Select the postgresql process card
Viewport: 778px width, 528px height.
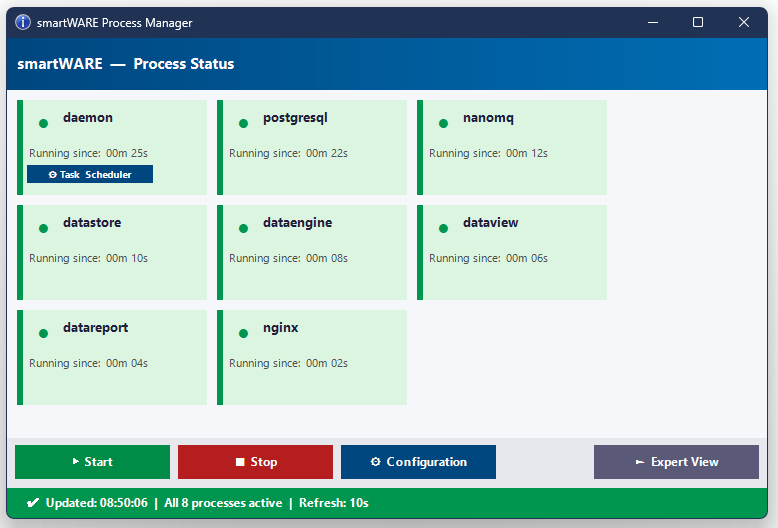click(x=312, y=147)
